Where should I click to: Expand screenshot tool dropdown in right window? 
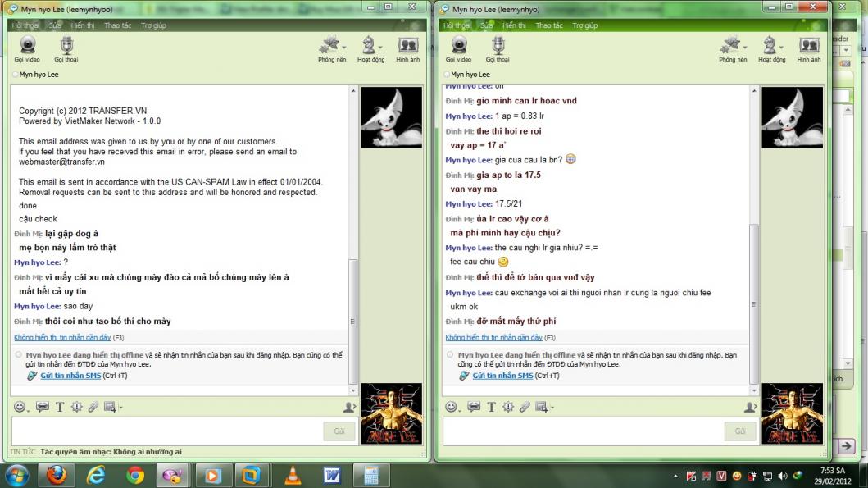552,408
